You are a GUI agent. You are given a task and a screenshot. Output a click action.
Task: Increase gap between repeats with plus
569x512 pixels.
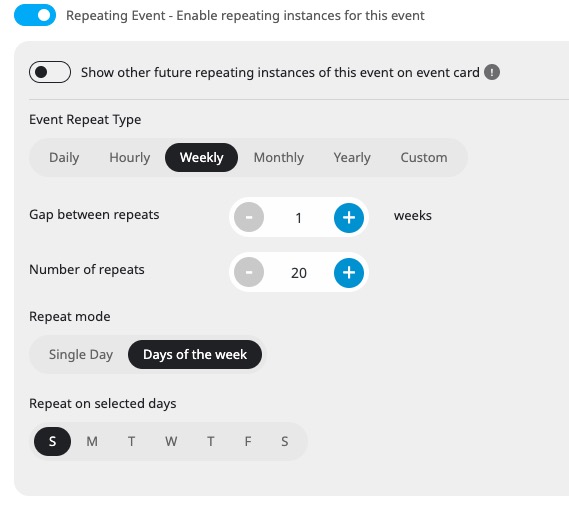click(349, 218)
